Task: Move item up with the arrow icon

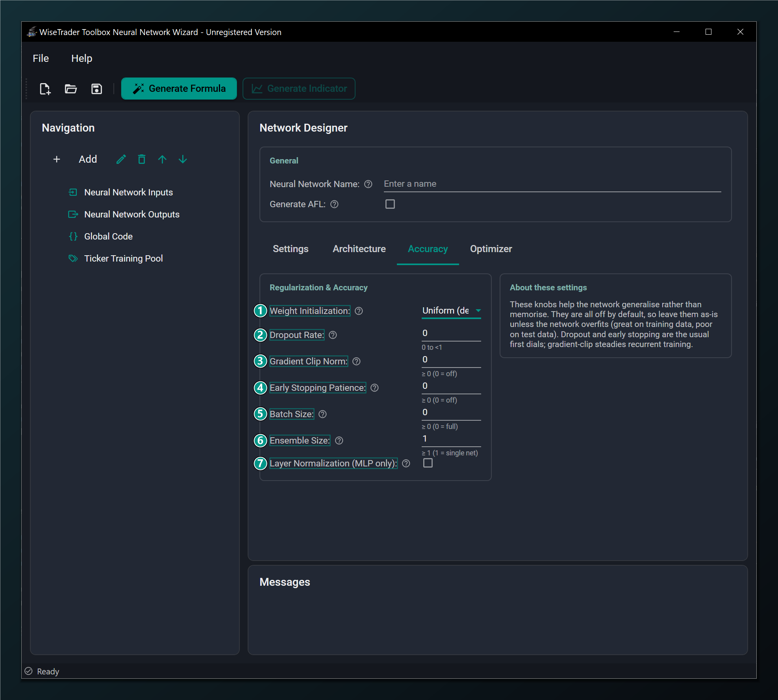Action: (162, 159)
